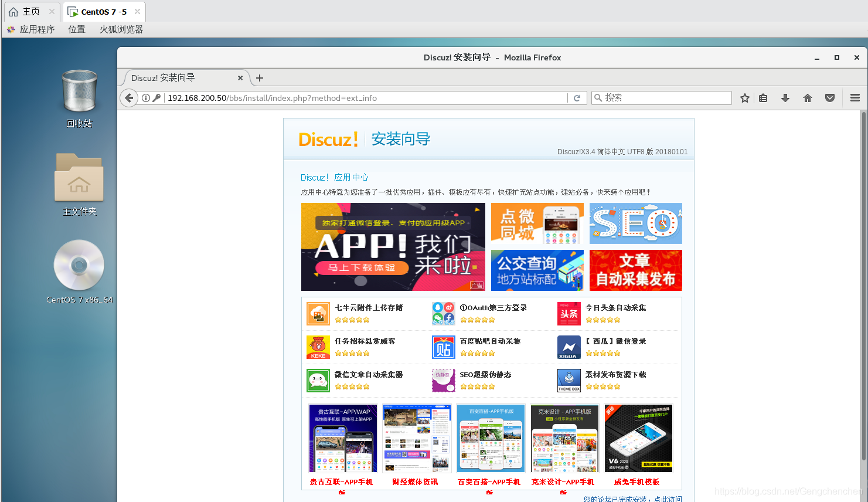Open the downloads arrow icon
Screen dimensions: 868x502
click(x=785, y=98)
